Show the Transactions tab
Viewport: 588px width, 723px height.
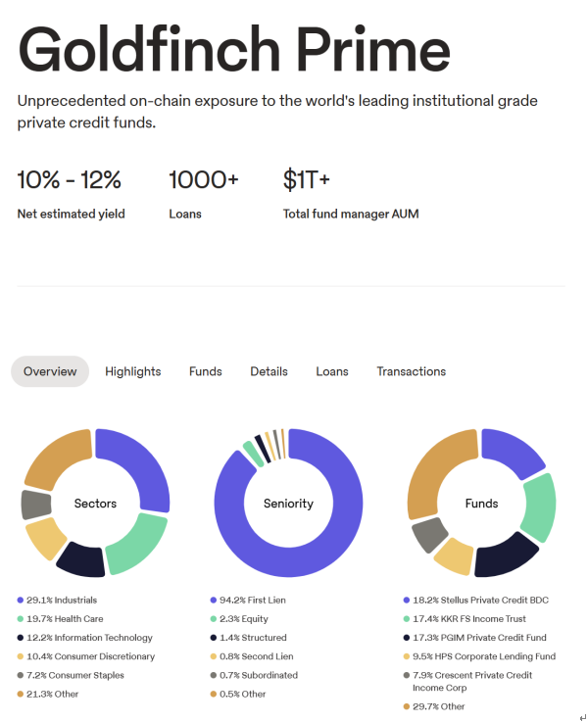pyautogui.click(x=411, y=371)
